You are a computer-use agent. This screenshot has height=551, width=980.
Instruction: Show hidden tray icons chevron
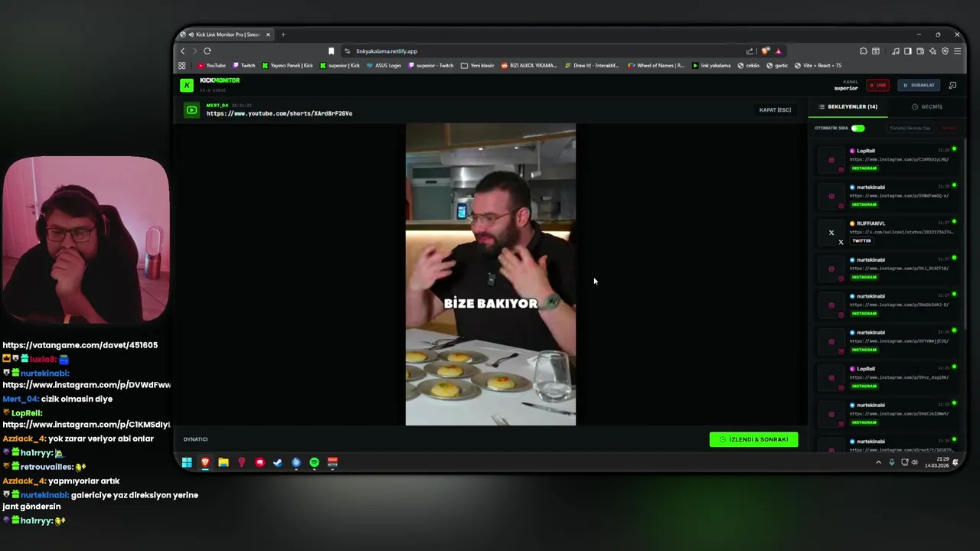[x=878, y=462]
